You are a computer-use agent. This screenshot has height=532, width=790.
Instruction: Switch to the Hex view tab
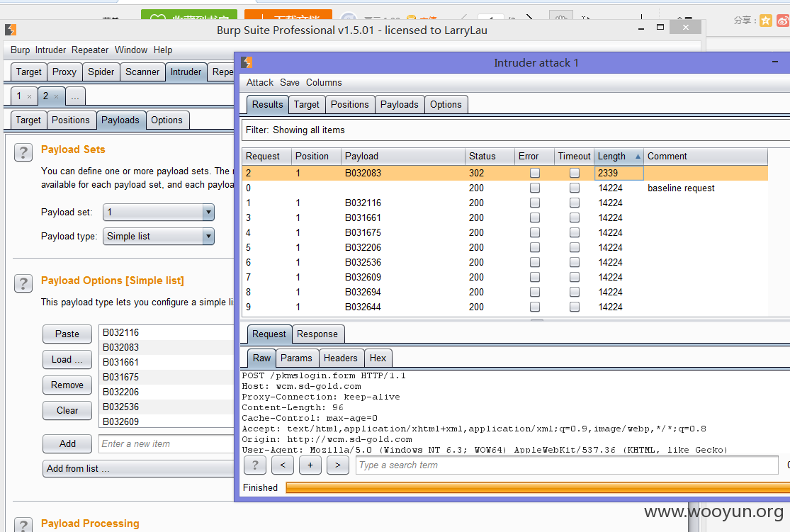(378, 358)
